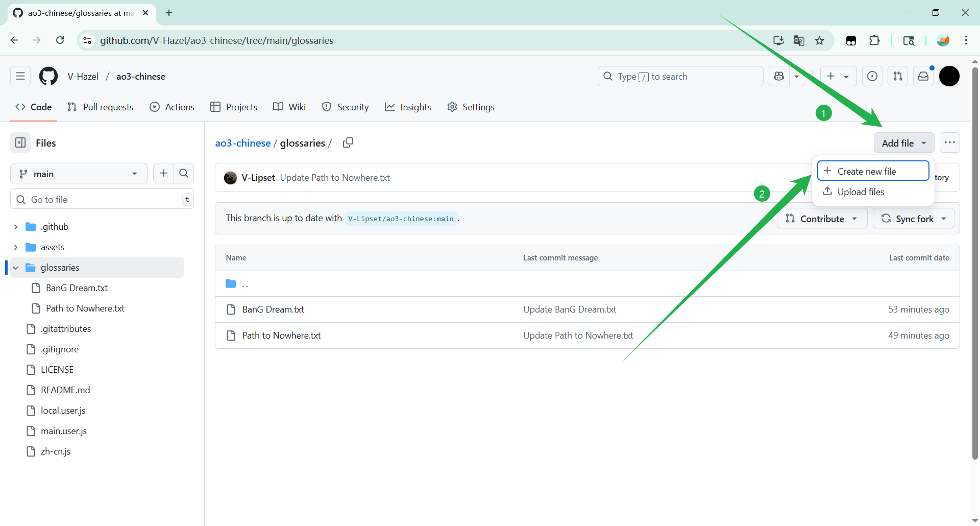The height and width of the screenshot is (526, 980).
Task: Open the Copilot icon in header
Action: (779, 77)
